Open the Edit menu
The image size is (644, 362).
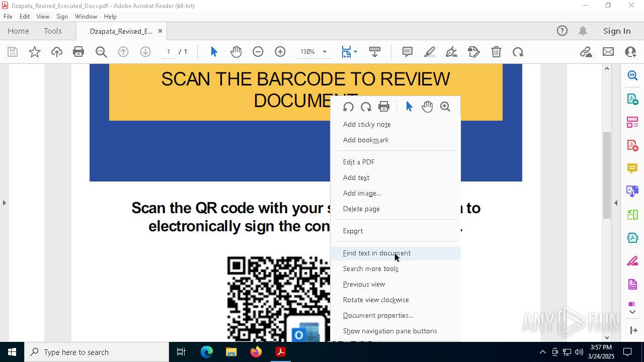(25, 17)
